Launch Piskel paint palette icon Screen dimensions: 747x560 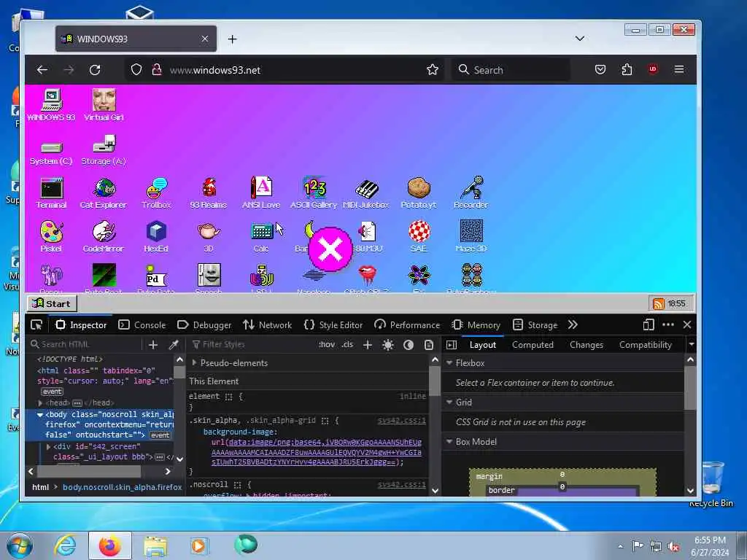[x=51, y=236]
